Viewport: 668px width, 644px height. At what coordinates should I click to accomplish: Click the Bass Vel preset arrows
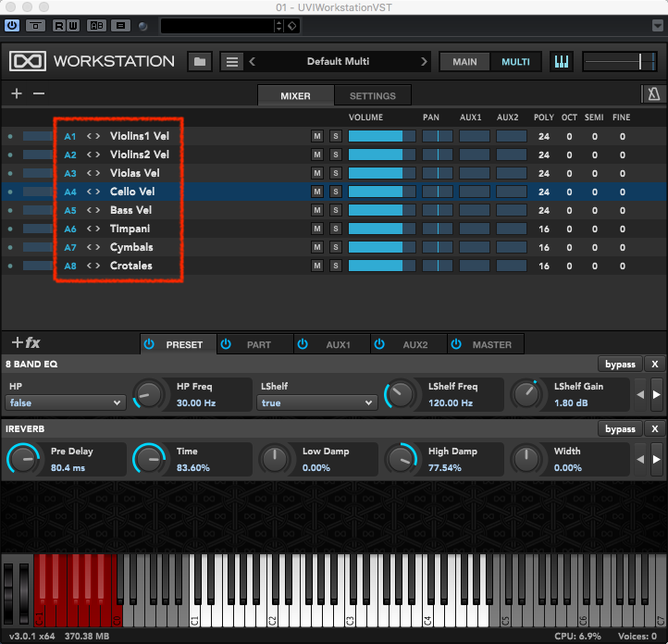point(93,210)
